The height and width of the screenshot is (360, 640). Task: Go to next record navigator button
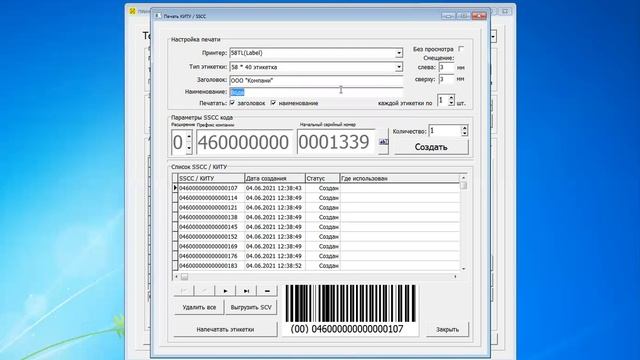225,291
